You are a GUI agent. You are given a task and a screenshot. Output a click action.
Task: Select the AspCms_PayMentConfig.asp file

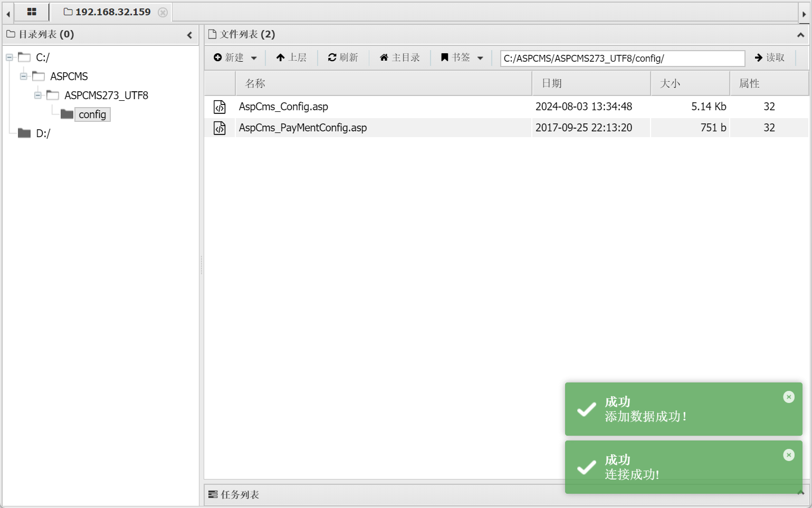click(303, 128)
